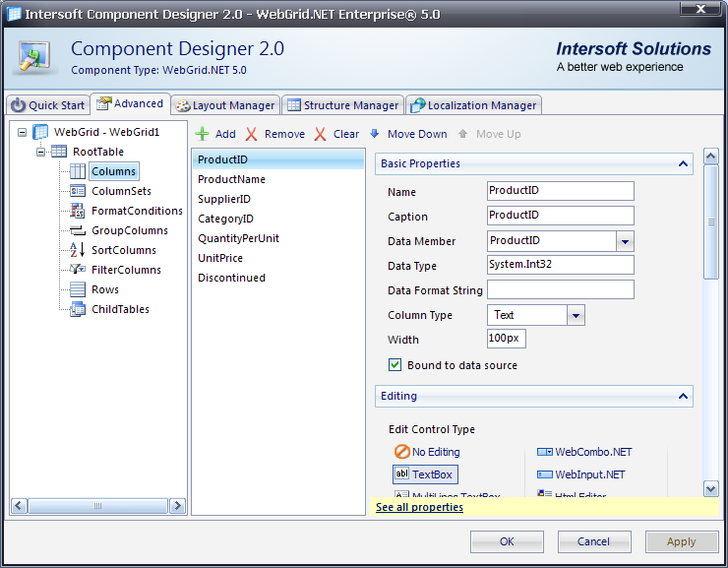728x568 pixels.
Task: Switch to the Advanced tab
Action: pyautogui.click(x=130, y=103)
